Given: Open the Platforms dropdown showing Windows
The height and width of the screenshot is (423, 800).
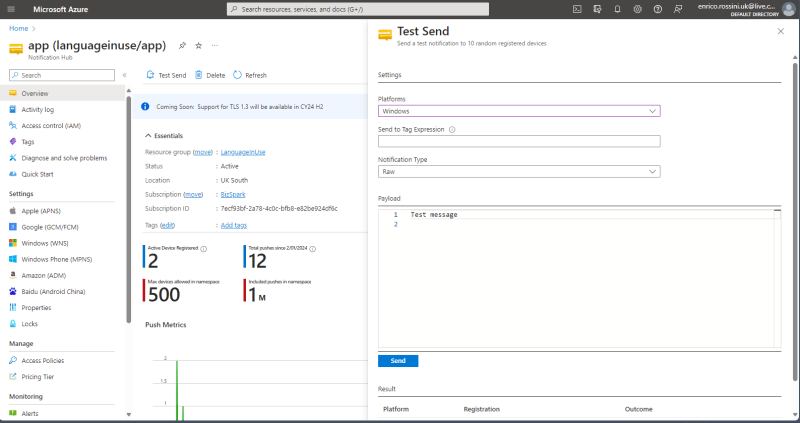Looking at the screenshot, I should 519,111.
